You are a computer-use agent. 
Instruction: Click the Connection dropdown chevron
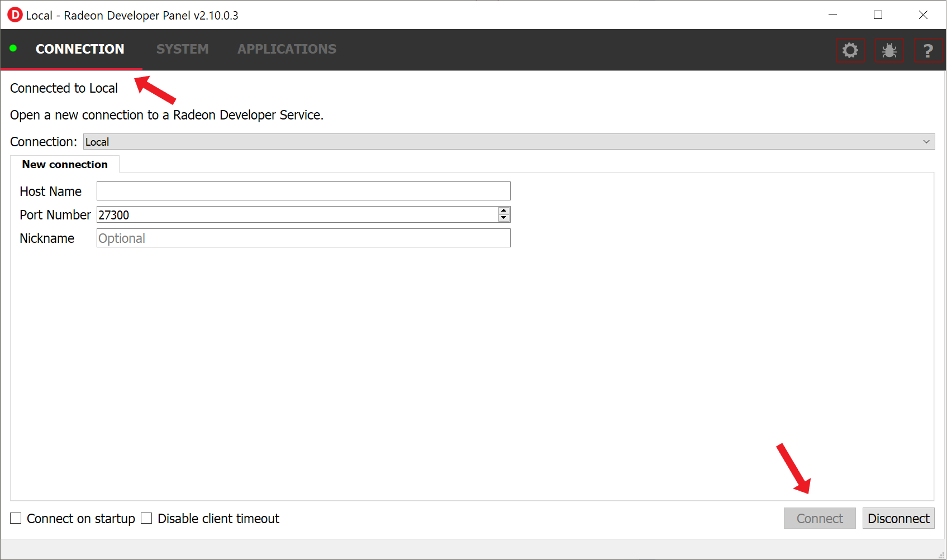927,141
